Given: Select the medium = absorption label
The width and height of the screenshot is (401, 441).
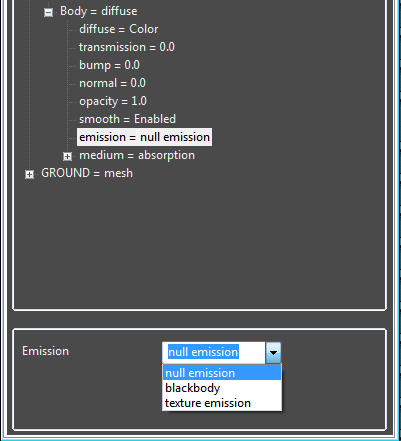Looking at the screenshot, I should (137, 155).
